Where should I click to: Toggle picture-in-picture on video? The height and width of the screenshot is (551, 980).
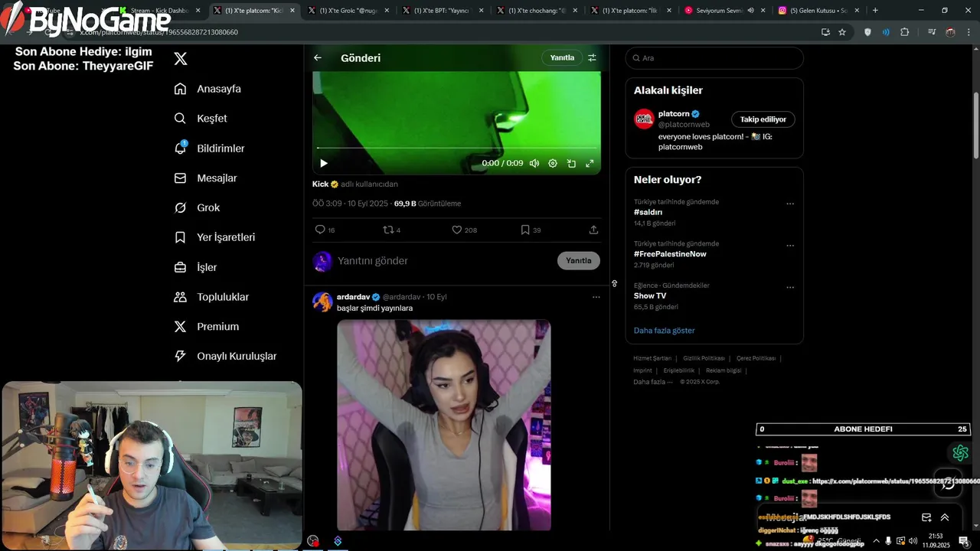click(x=571, y=163)
